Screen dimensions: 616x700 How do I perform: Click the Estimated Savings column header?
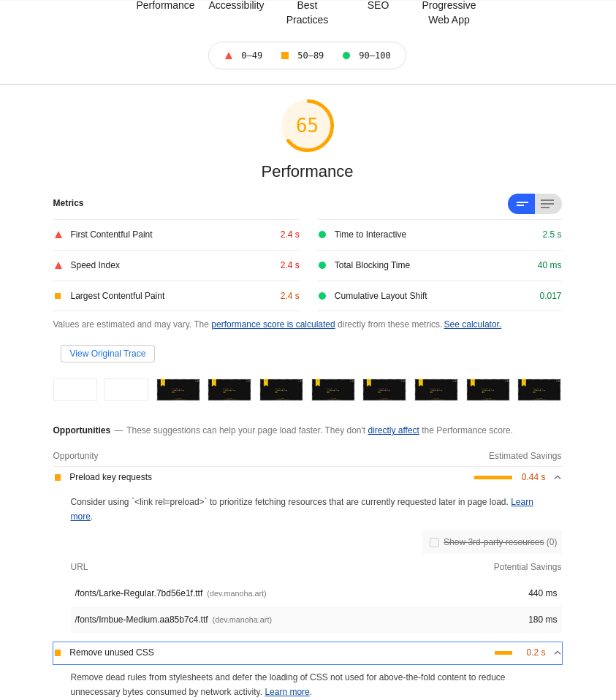[525, 456]
